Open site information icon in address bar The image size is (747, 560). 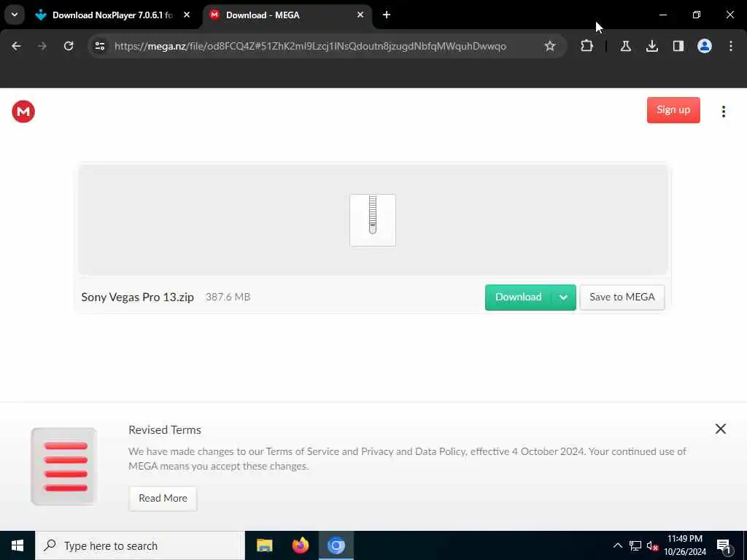(x=100, y=46)
